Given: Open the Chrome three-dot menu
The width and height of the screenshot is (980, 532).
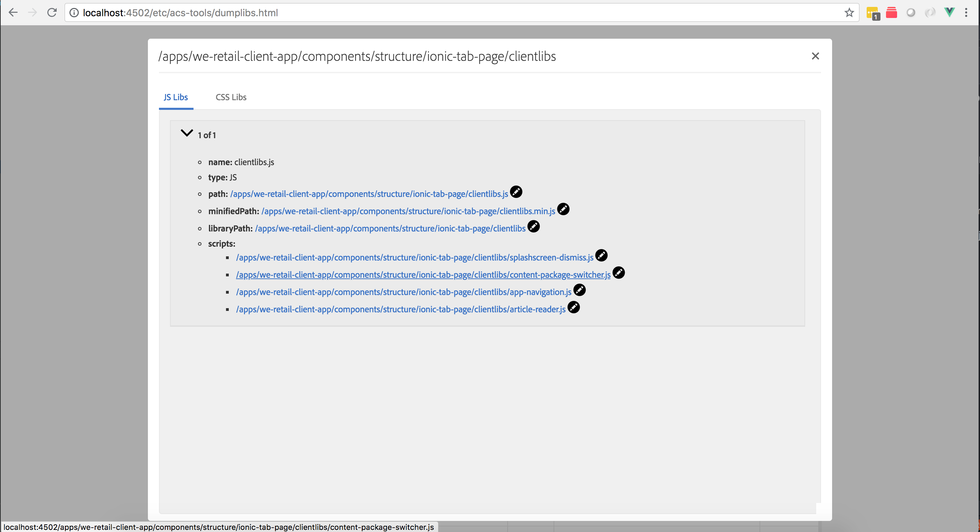Looking at the screenshot, I should (x=966, y=12).
